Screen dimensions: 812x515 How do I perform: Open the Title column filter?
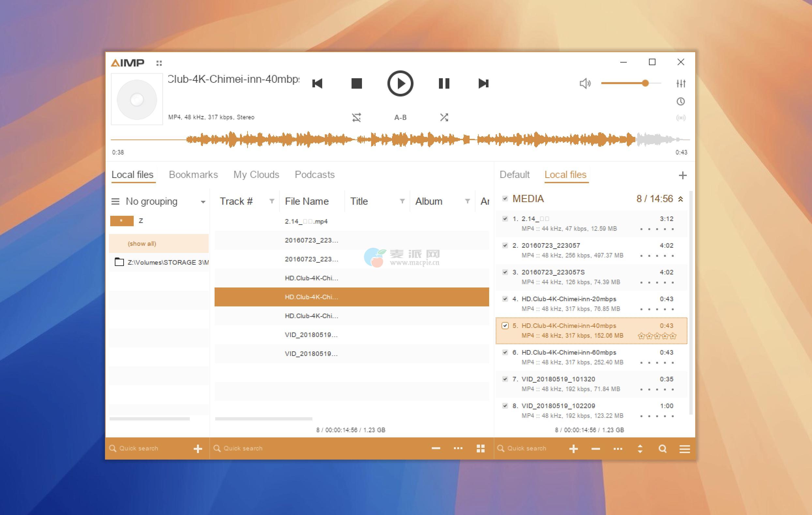[x=402, y=201]
